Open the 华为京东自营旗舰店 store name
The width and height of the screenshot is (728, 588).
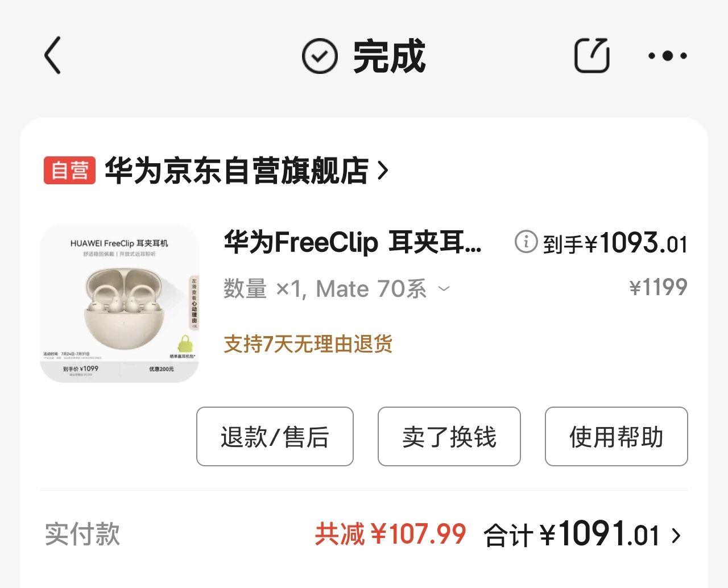(x=237, y=170)
